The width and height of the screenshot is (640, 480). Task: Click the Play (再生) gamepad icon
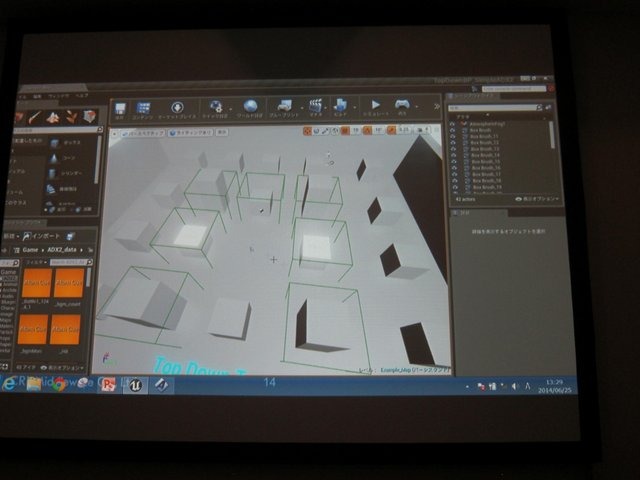[402, 104]
